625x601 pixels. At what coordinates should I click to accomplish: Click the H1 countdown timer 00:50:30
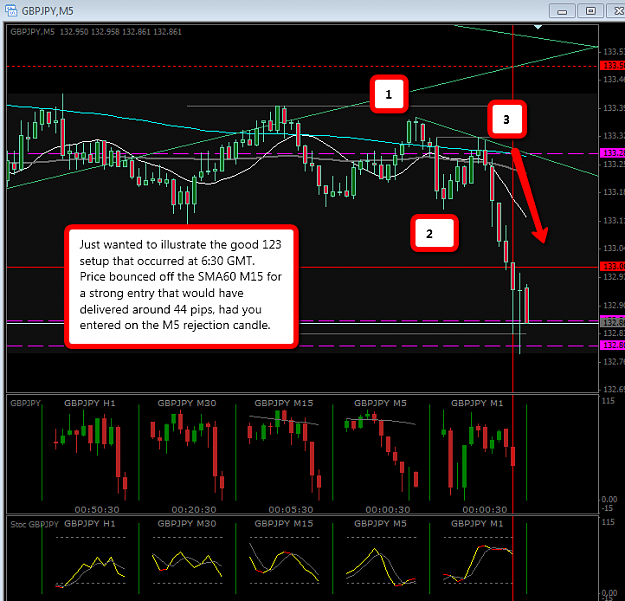97,509
